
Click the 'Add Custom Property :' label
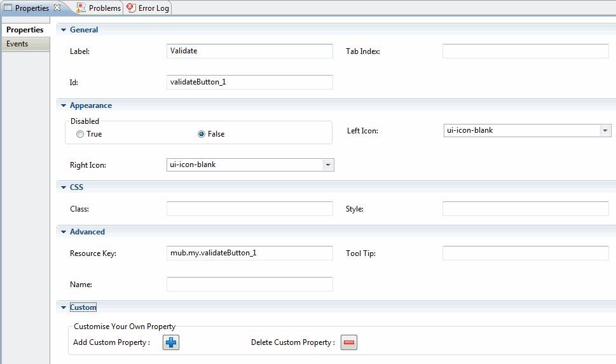[112, 342]
